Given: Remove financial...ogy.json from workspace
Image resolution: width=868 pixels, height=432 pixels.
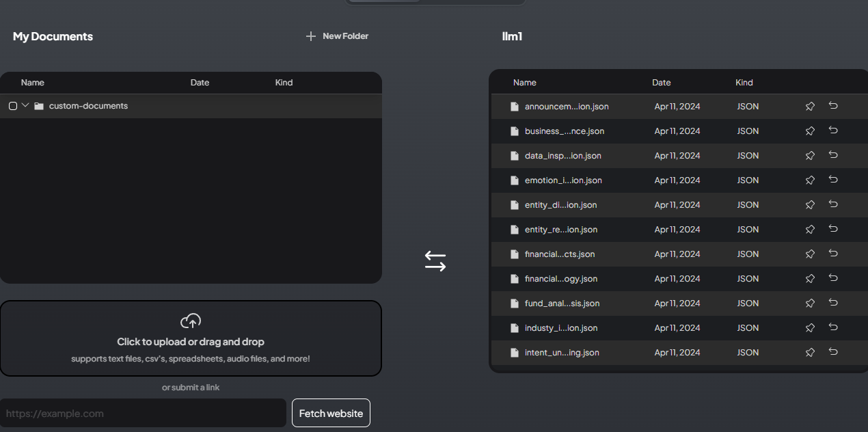Looking at the screenshot, I should click(833, 278).
